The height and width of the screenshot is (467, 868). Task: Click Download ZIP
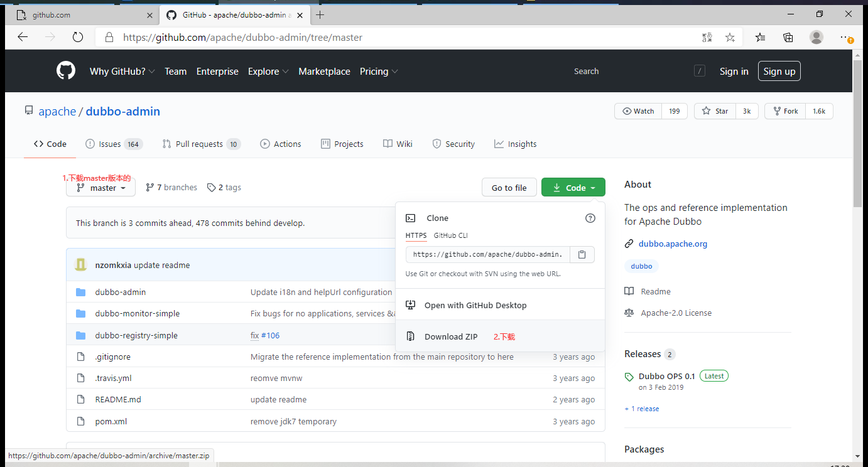click(501, 336)
